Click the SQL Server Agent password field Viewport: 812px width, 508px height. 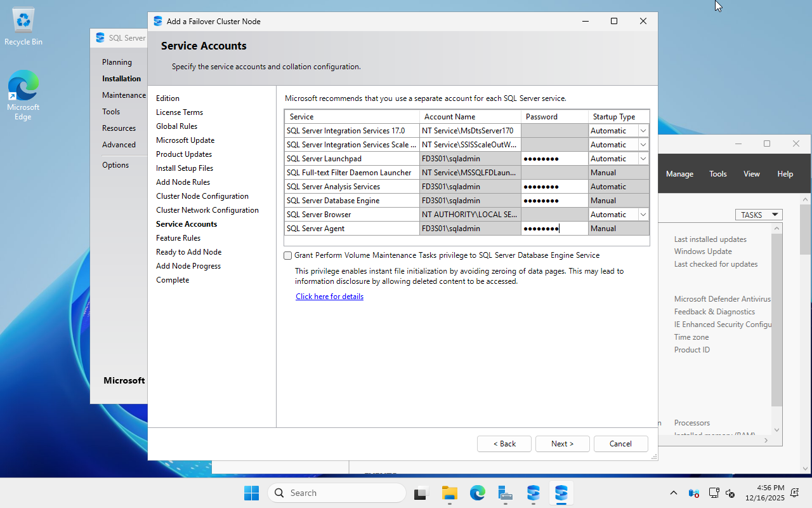[x=554, y=229]
